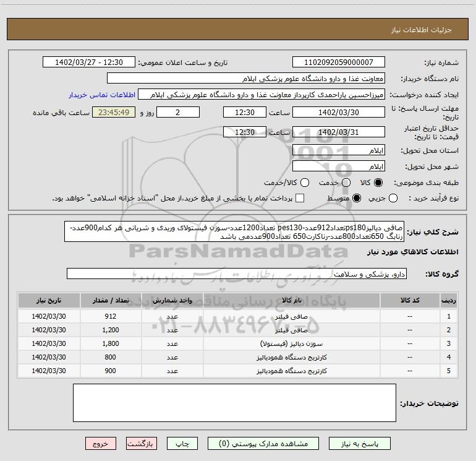Click date 1402/03/30 in row 5

tap(49, 371)
